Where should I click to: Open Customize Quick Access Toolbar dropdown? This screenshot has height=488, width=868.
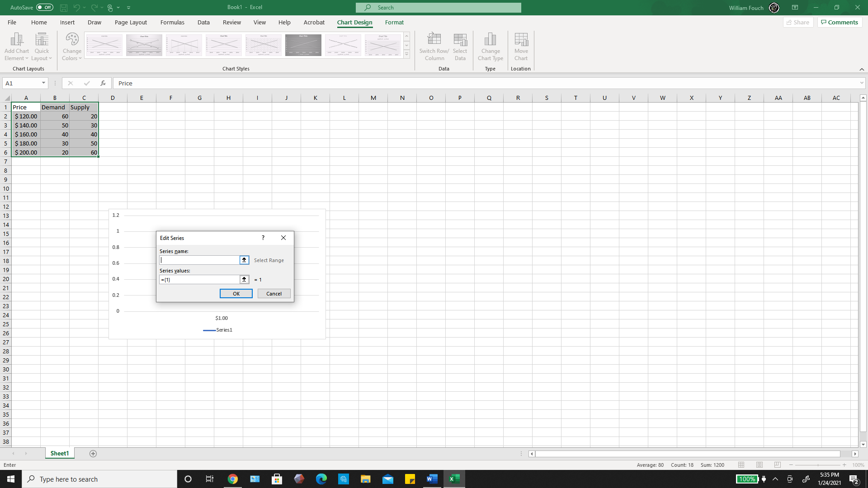[x=128, y=8]
